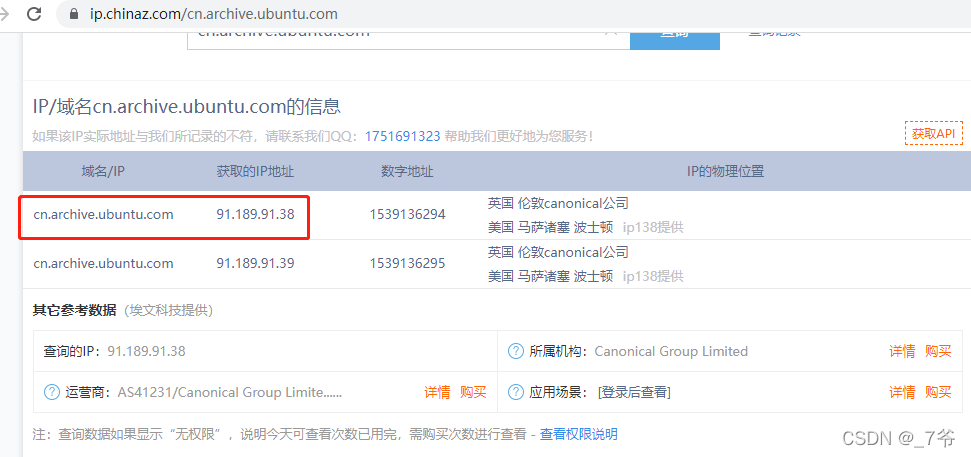Select the IP address 91.189.91.38 cell

(x=255, y=214)
